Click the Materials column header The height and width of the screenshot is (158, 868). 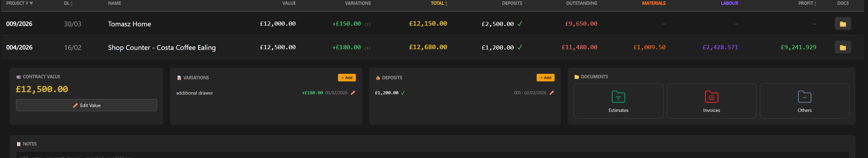coord(653,3)
